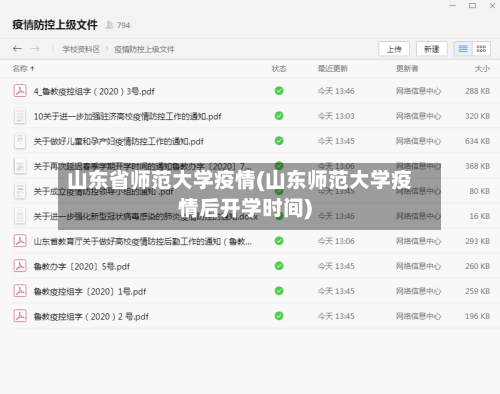Image resolution: width=500 pixels, height=394 pixels.
Task: Go back with the left arrow
Action: pos(17,49)
